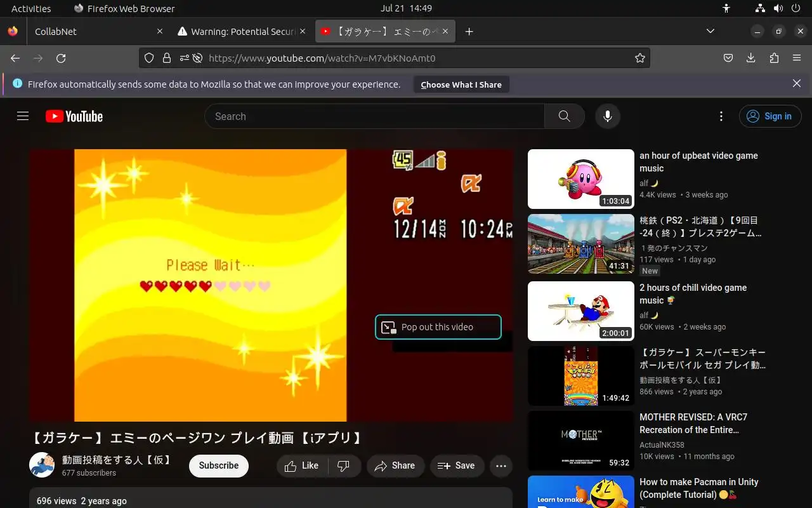Open ActualNK358 channel name
Viewport: 812px width, 508px height.
click(662, 445)
